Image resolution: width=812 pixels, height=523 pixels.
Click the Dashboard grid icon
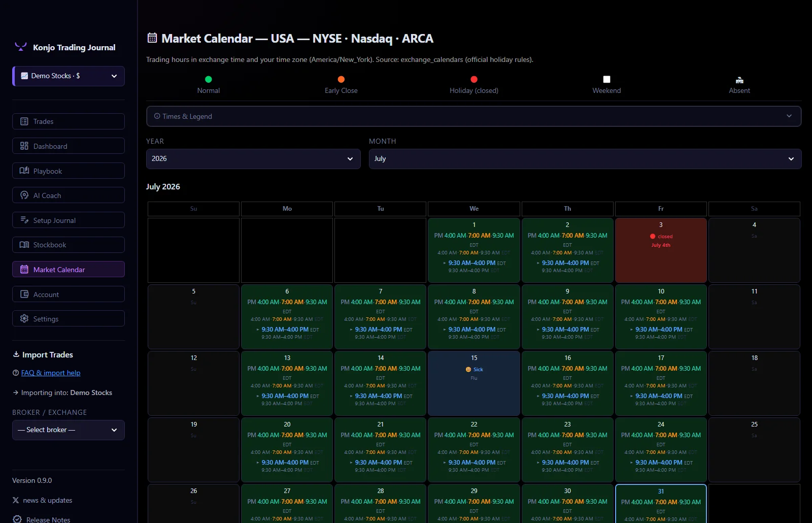(x=24, y=146)
